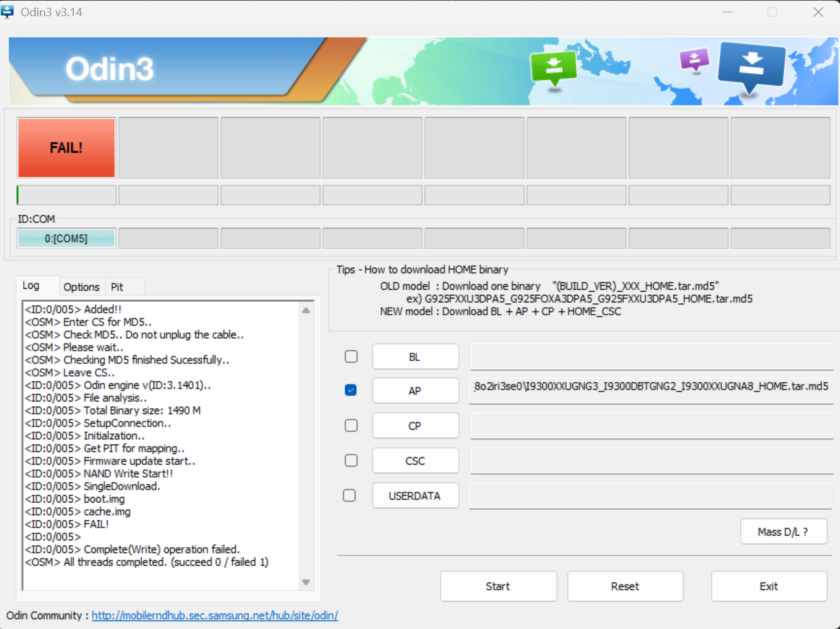Image resolution: width=840 pixels, height=629 pixels.
Task: Click the AP file button
Action: pos(415,391)
